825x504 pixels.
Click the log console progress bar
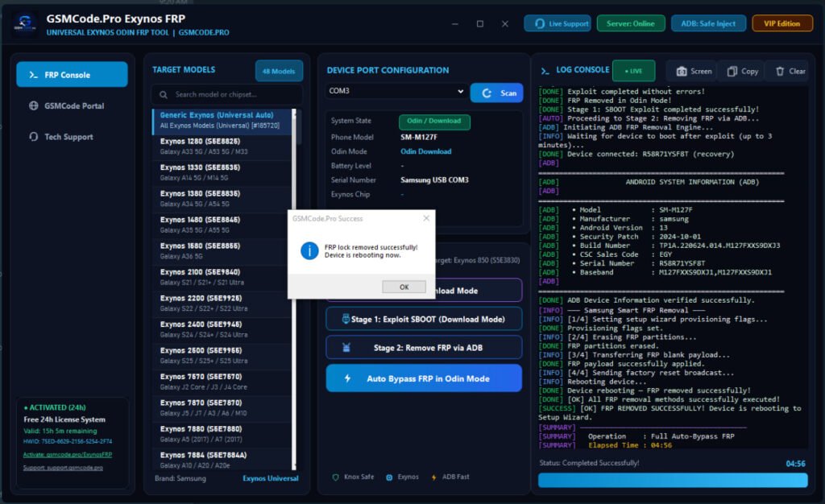click(673, 480)
